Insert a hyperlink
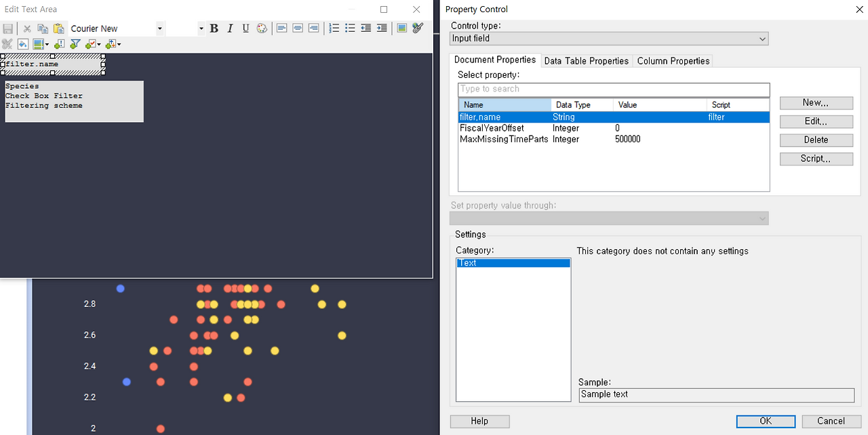Screen dimensions: 868x435 click(416, 28)
